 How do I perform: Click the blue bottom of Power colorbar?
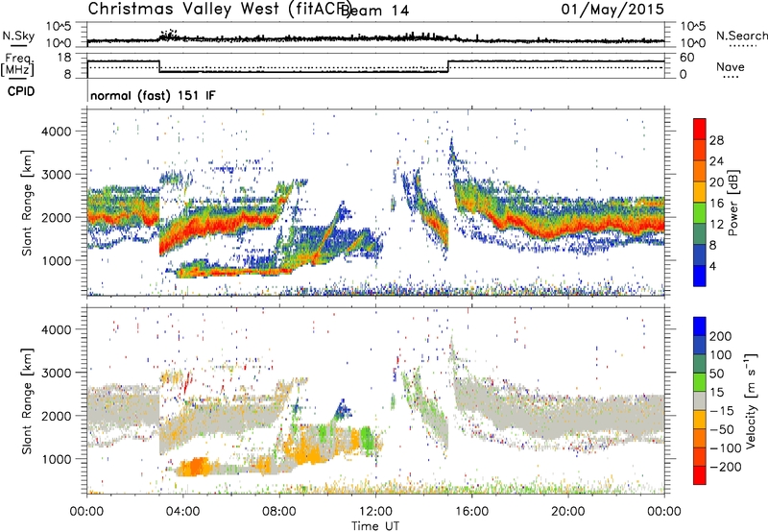pos(700,276)
